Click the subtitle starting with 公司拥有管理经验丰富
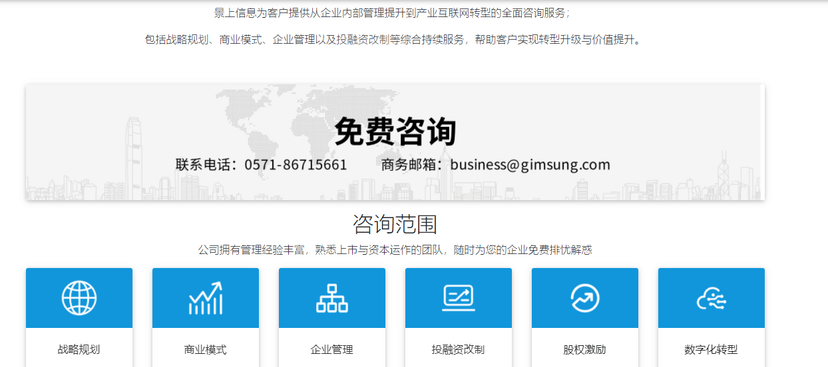 [395, 250]
